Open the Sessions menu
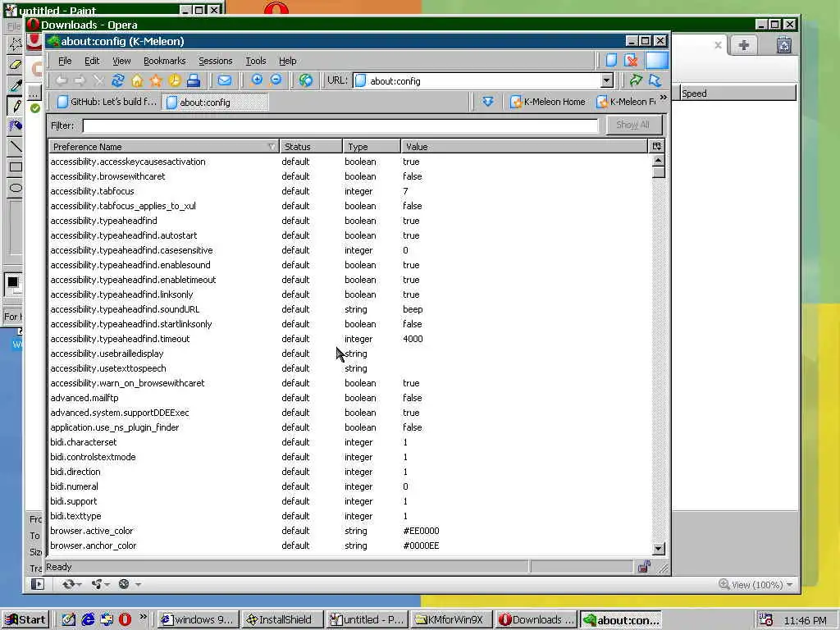Image resolution: width=840 pixels, height=630 pixels. point(216,61)
